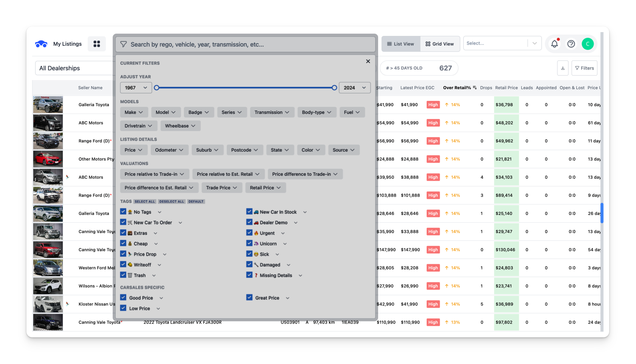Switch to List View
This screenshot has height=364, width=636.
(x=400, y=44)
